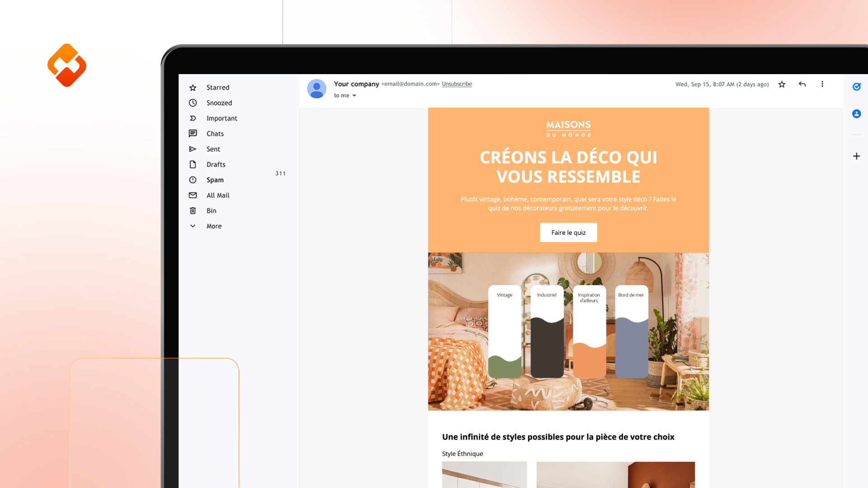Click the All Mail envelope icon
The image size is (868, 488).
pyautogui.click(x=193, y=195)
